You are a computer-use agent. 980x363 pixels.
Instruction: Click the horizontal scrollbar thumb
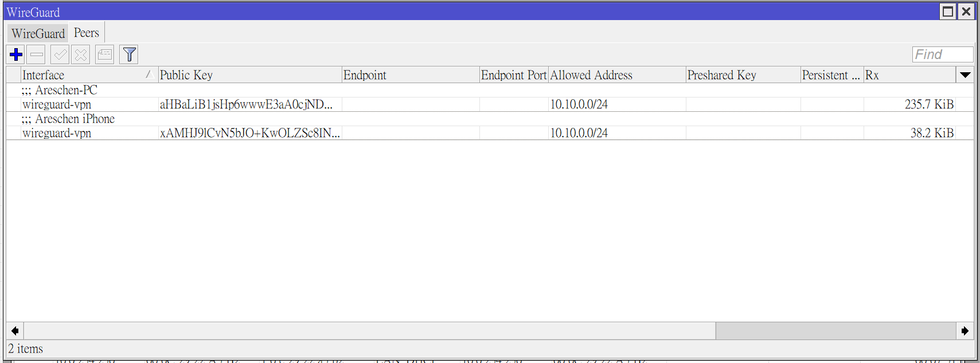835,331
